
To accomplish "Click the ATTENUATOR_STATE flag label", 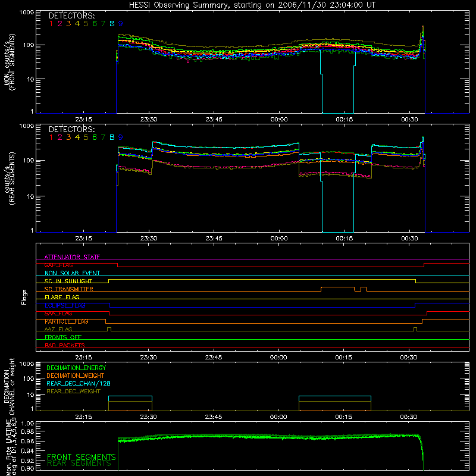I will click(x=72, y=257).
